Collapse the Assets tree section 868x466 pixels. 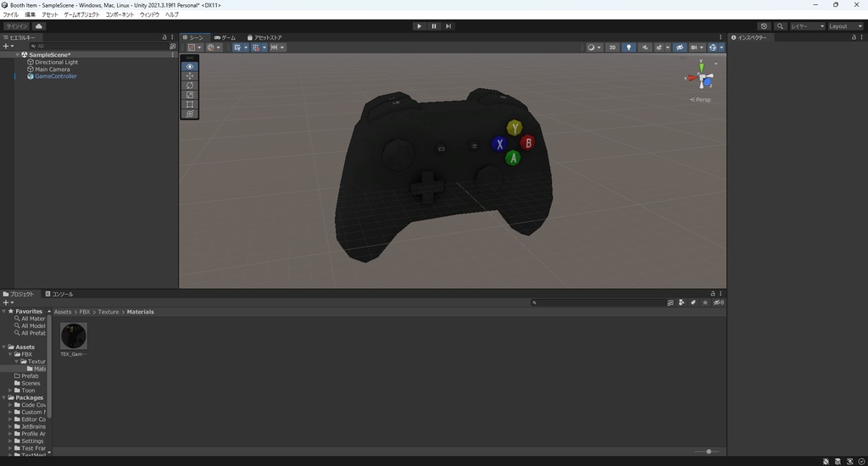(4, 347)
